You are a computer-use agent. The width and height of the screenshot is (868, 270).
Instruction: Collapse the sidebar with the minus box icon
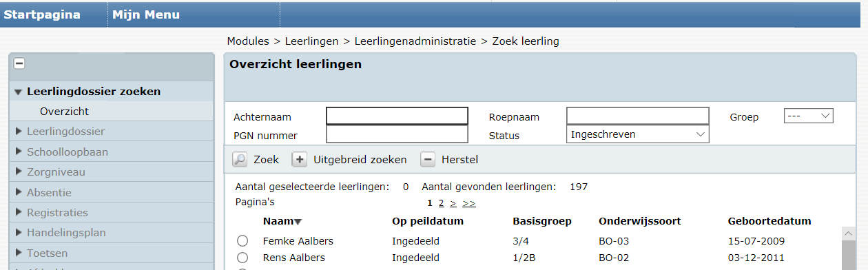pyautogui.click(x=19, y=63)
